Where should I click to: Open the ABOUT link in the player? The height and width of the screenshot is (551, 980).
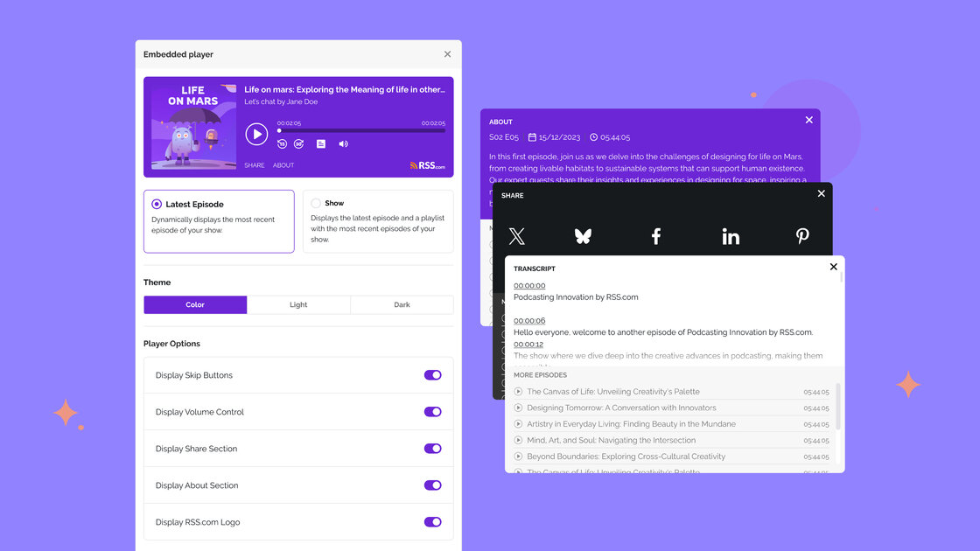click(x=283, y=165)
